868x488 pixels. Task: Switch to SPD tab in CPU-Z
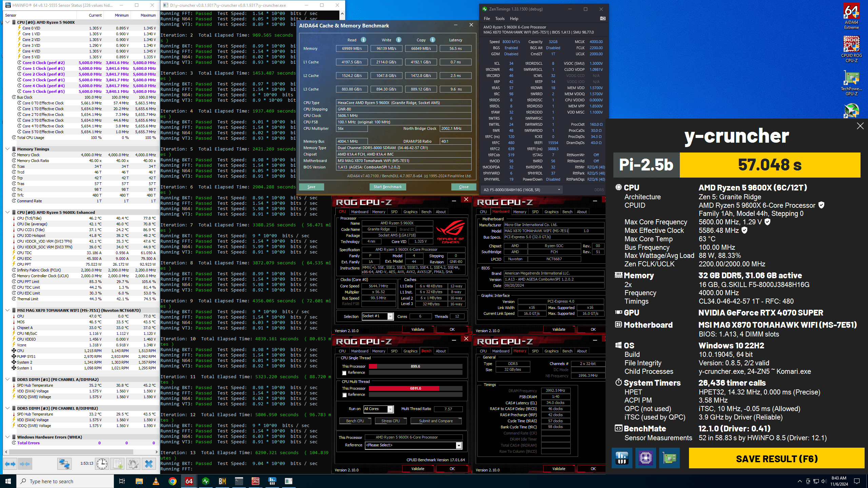pyautogui.click(x=394, y=212)
